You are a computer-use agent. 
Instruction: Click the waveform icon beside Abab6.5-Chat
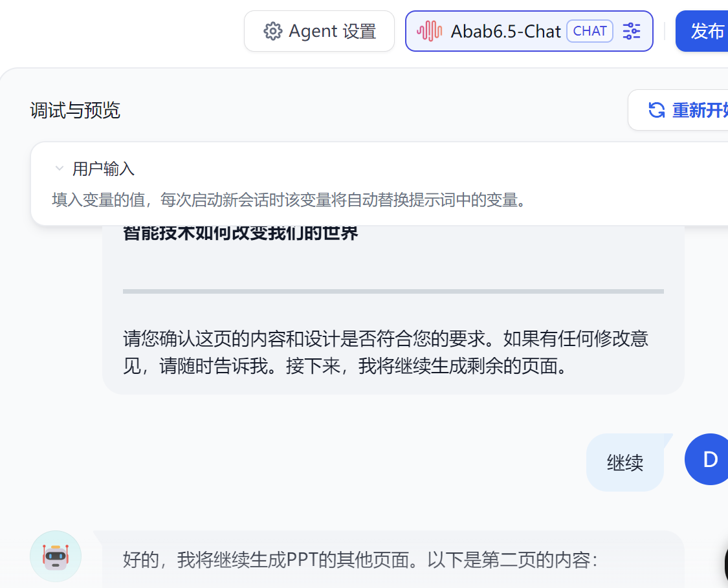tap(430, 30)
